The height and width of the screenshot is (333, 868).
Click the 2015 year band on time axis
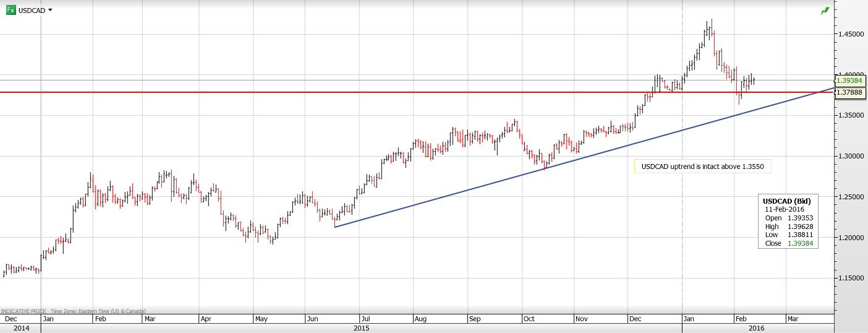point(362,329)
